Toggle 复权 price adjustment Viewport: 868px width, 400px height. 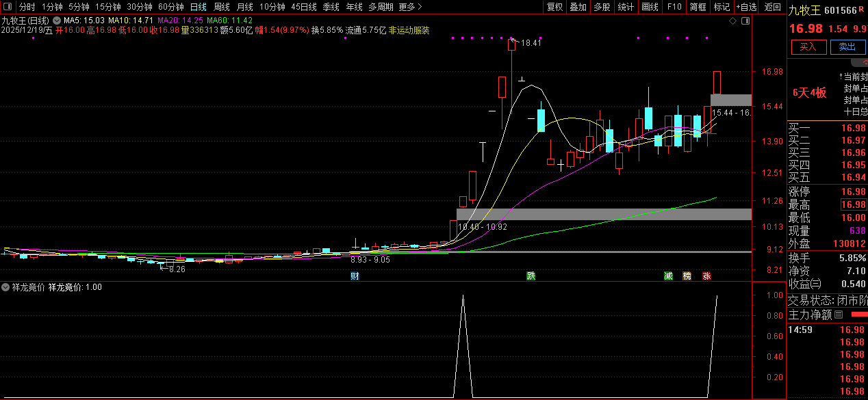click(x=554, y=7)
